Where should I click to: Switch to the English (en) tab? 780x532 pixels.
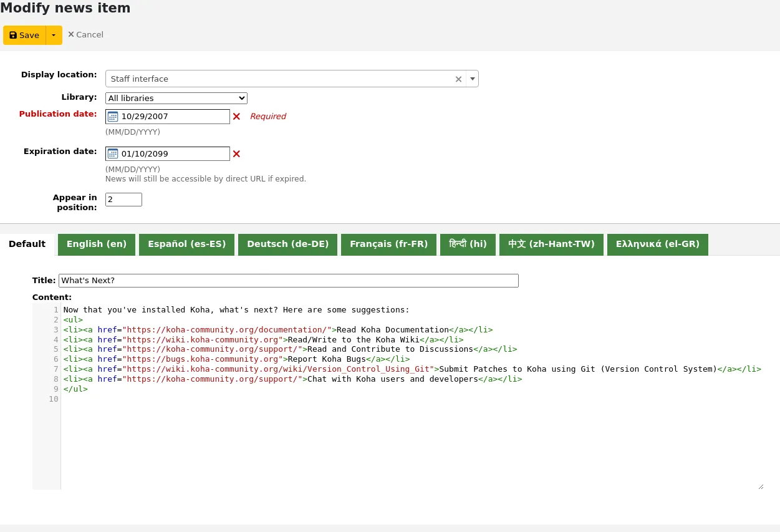tap(97, 244)
